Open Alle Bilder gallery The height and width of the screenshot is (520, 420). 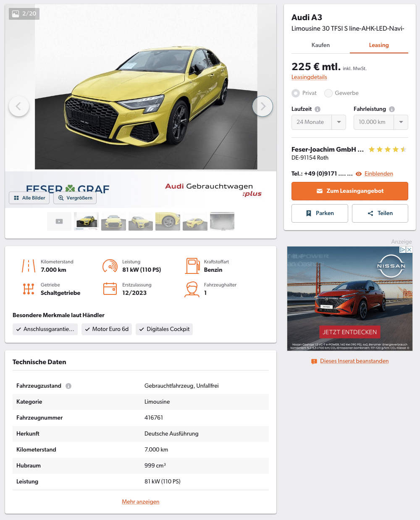pos(29,198)
